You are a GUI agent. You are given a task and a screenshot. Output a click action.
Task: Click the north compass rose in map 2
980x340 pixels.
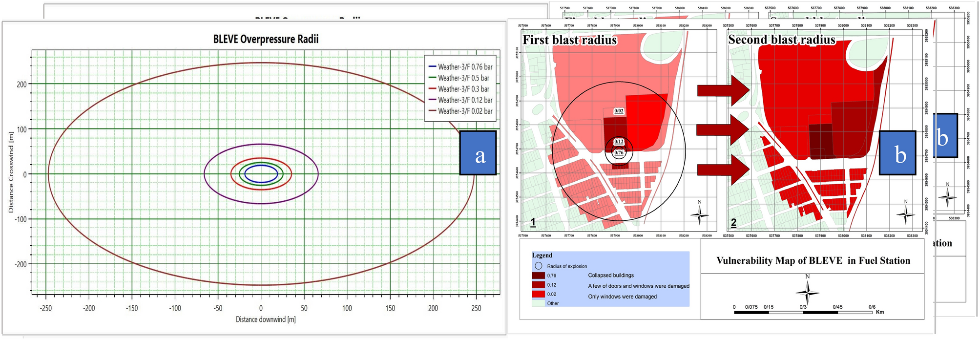(x=906, y=213)
